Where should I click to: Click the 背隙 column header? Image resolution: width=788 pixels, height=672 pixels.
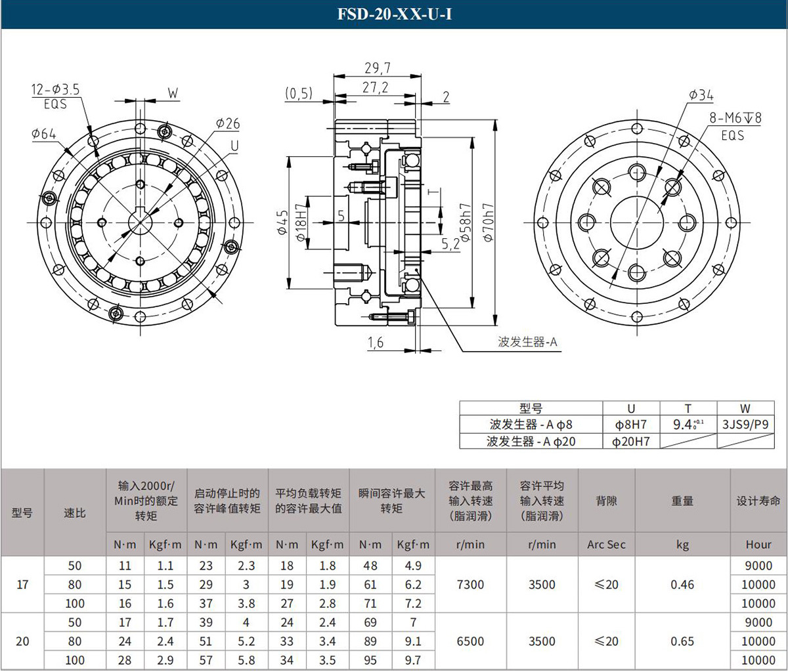606,501
